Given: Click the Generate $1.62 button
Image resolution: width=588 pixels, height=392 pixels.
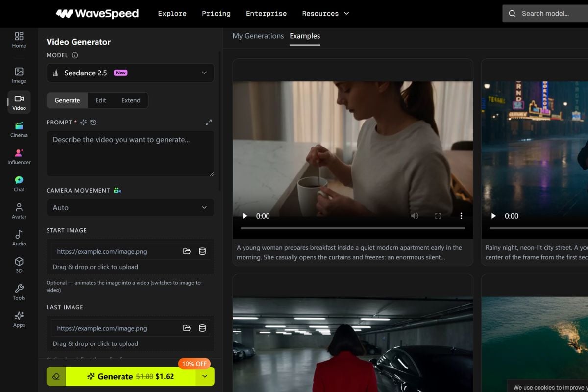Looking at the screenshot, I should click(x=130, y=376).
